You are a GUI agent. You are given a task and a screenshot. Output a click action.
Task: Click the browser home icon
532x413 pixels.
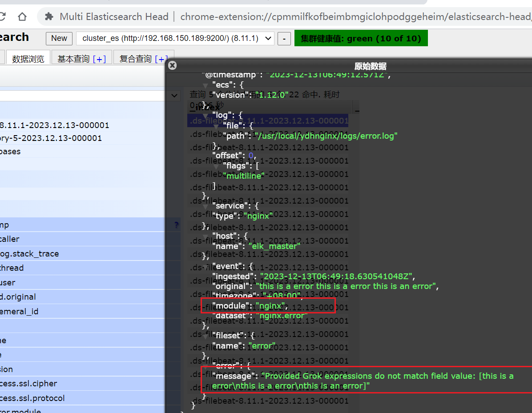(22, 16)
